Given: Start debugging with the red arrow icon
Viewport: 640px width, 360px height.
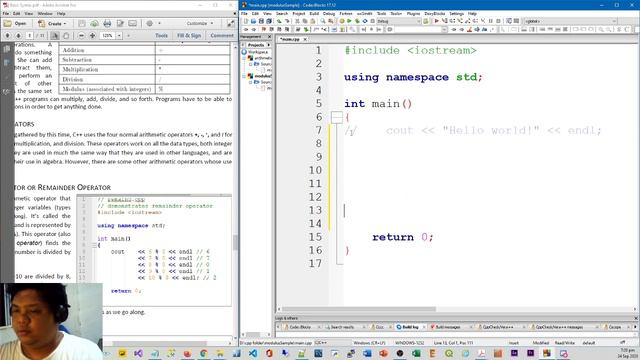Looking at the screenshot, I should [x=436, y=21].
